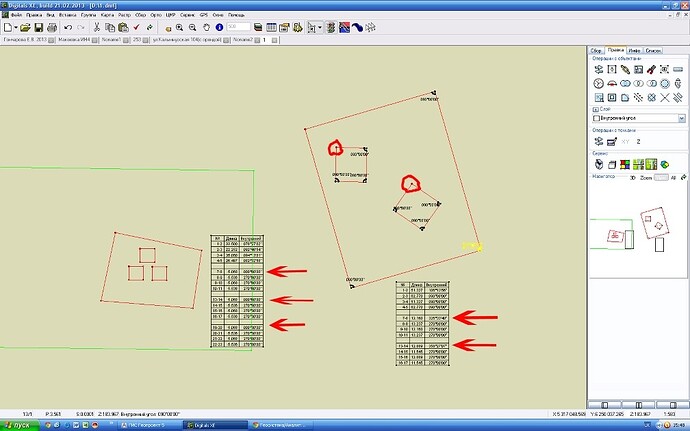This screenshot has height=431, width=690.
Task: Expand the cursor mode dropdown arrow
Action: pos(320,27)
